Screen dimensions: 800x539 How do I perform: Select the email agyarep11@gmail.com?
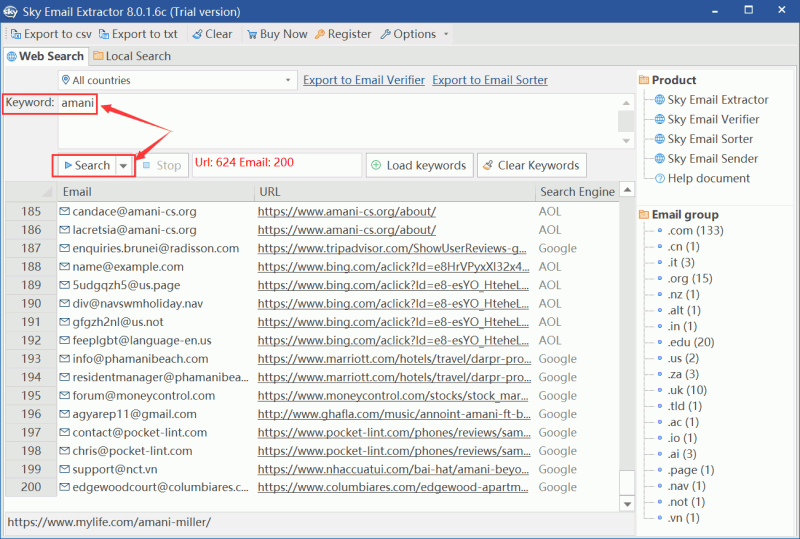tap(134, 414)
